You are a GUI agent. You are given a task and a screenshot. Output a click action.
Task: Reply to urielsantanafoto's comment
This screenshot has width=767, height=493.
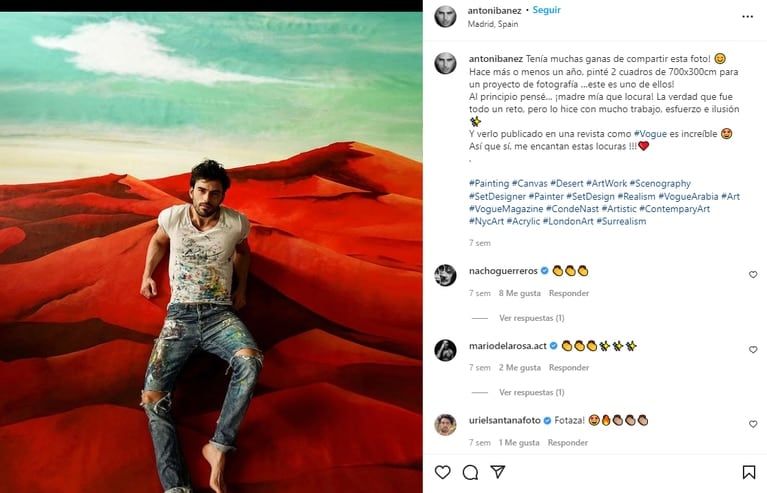(x=569, y=442)
